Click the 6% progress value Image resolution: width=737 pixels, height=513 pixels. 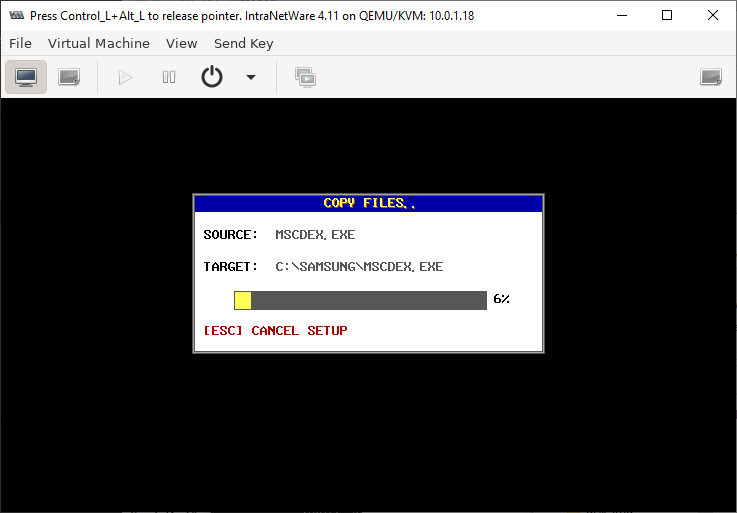pyautogui.click(x=502, y=299)
